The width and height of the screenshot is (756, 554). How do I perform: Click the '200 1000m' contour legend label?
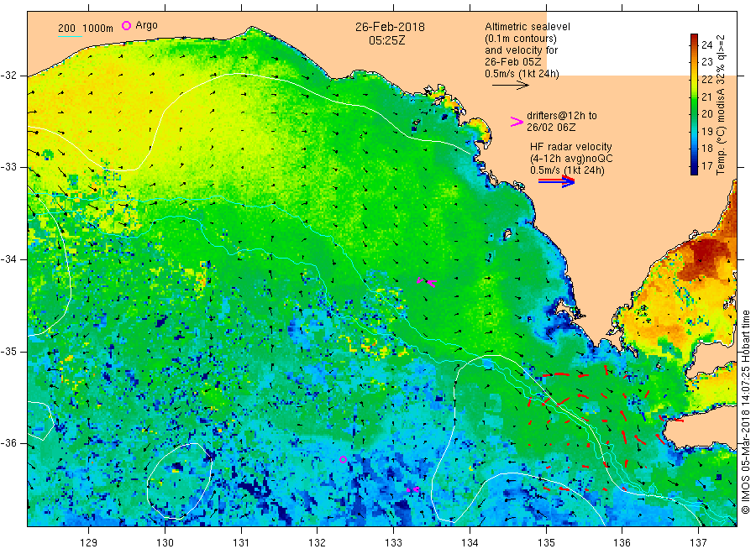coord(86,29)
